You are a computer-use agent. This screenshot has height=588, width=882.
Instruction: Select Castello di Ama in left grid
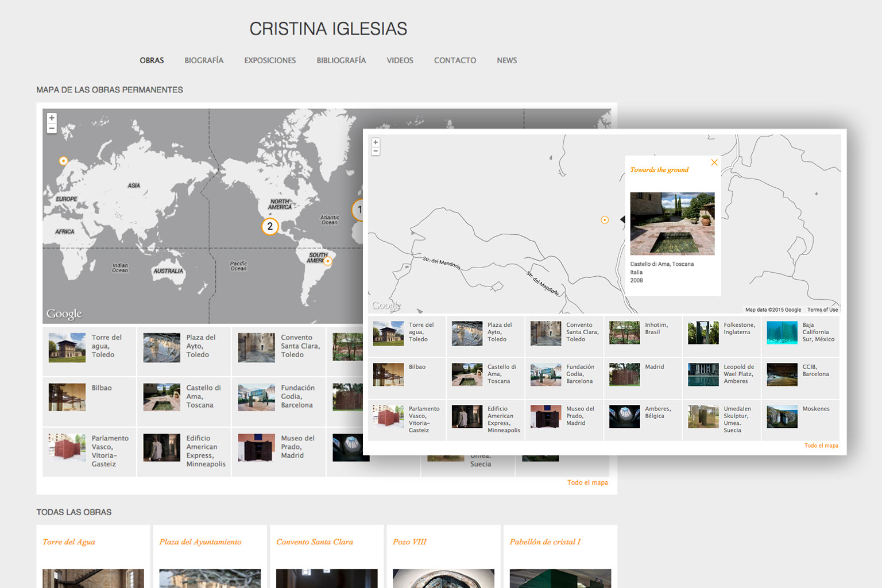point(184,401)
